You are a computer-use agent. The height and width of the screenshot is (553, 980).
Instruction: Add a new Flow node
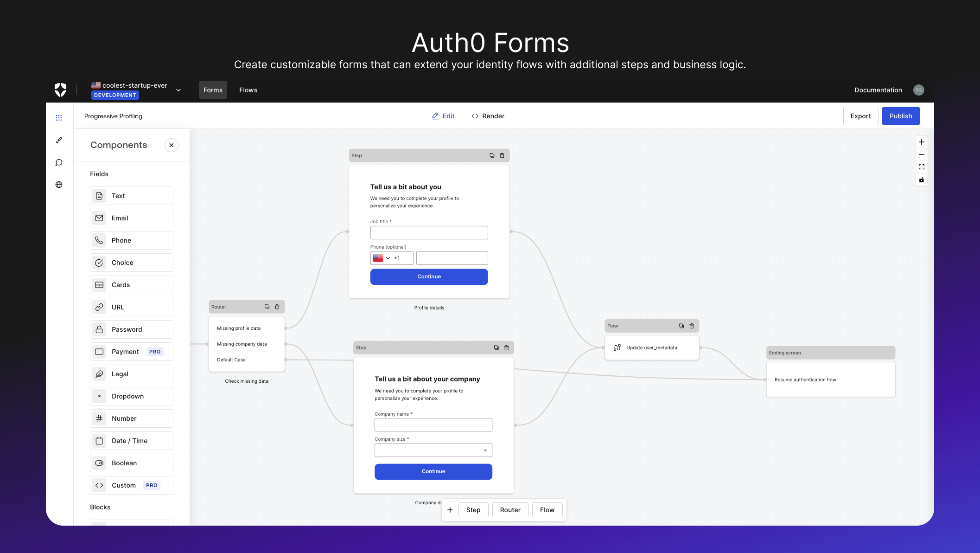(547, 510)
